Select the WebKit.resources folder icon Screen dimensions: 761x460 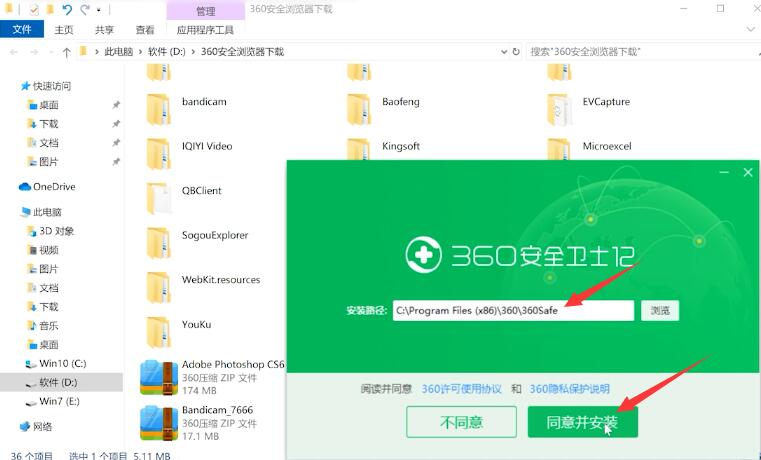(x=159, y=288)
